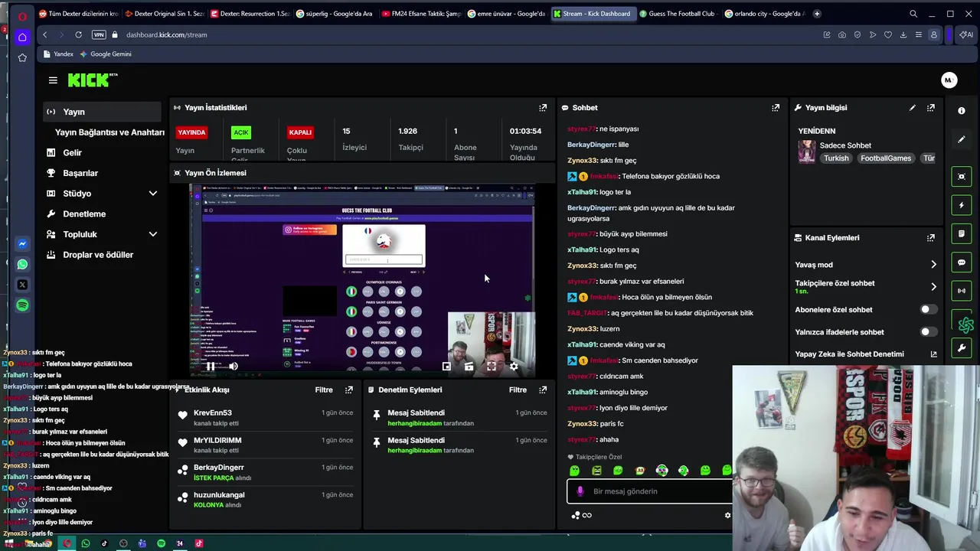Open Google Gemini bookmark
The height and width of the screenshot is (551, 980).
coord(106,54)
